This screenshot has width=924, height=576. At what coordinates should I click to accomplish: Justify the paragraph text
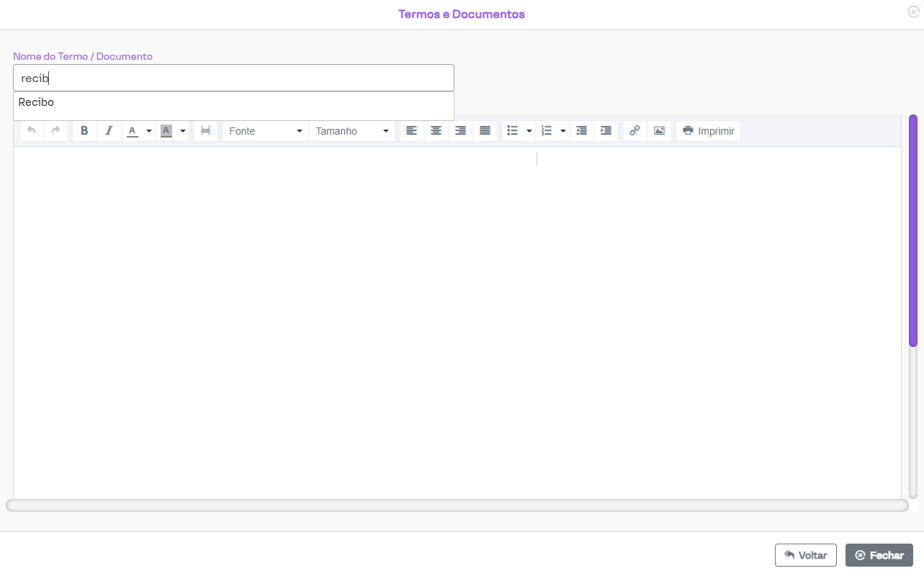pos(485,131)
